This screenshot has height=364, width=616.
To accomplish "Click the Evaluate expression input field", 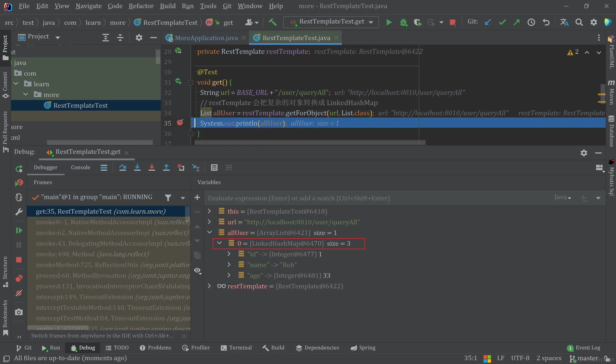I will tap(378, 198).
